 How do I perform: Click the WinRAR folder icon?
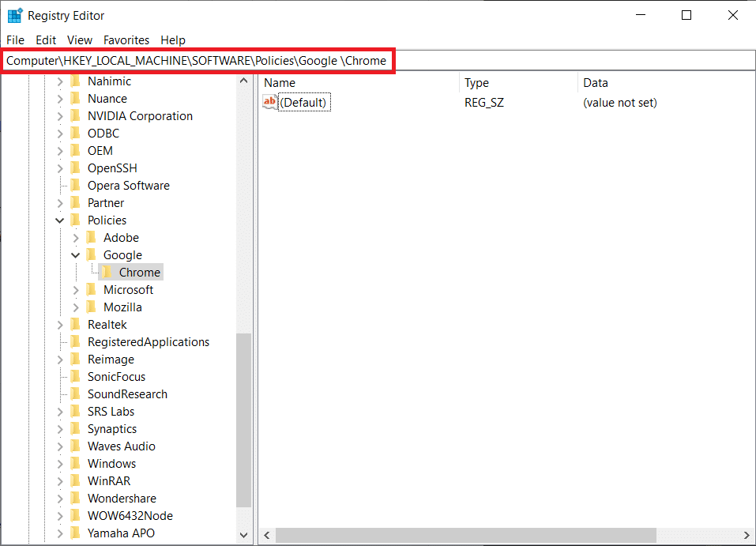(x=76, y=481)
